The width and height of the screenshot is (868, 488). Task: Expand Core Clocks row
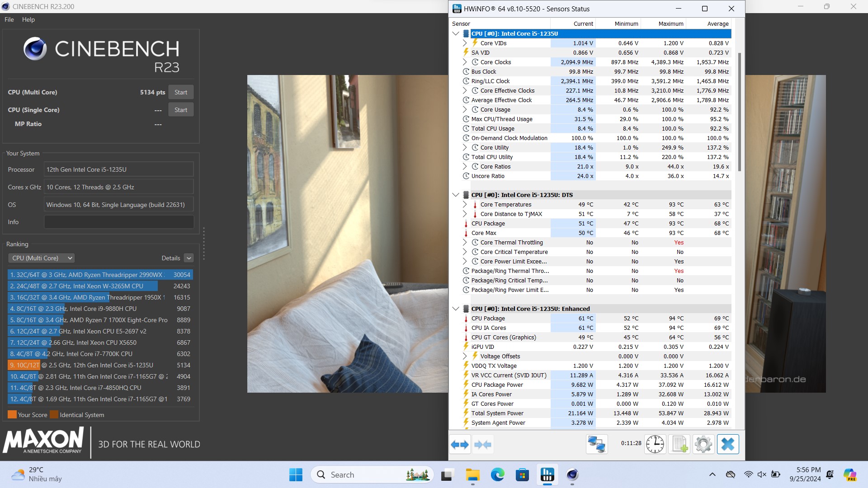click(465, 62)
